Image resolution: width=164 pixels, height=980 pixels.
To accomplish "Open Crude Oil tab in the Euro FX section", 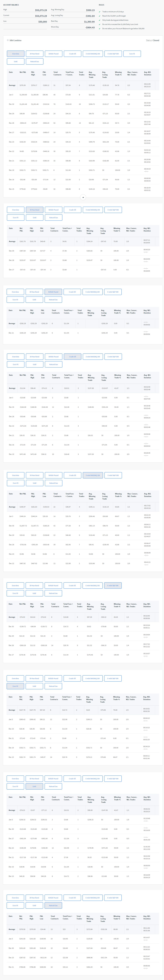I will point(72,678).
